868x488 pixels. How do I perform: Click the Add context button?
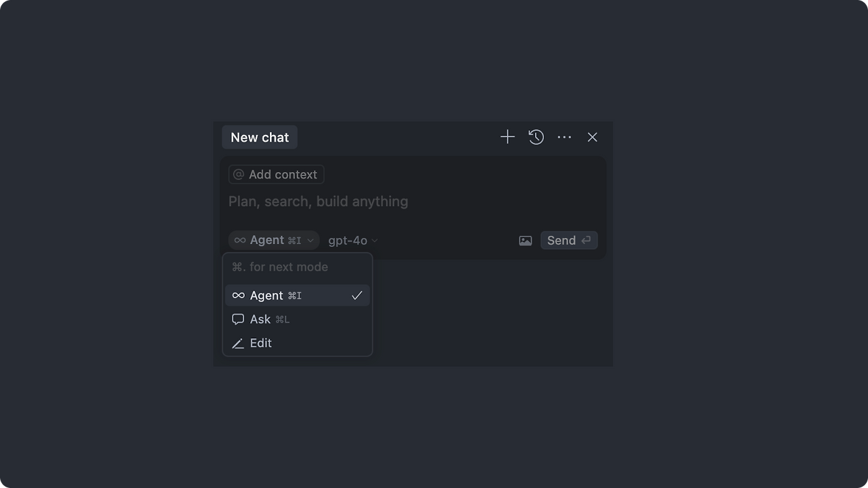277,175
